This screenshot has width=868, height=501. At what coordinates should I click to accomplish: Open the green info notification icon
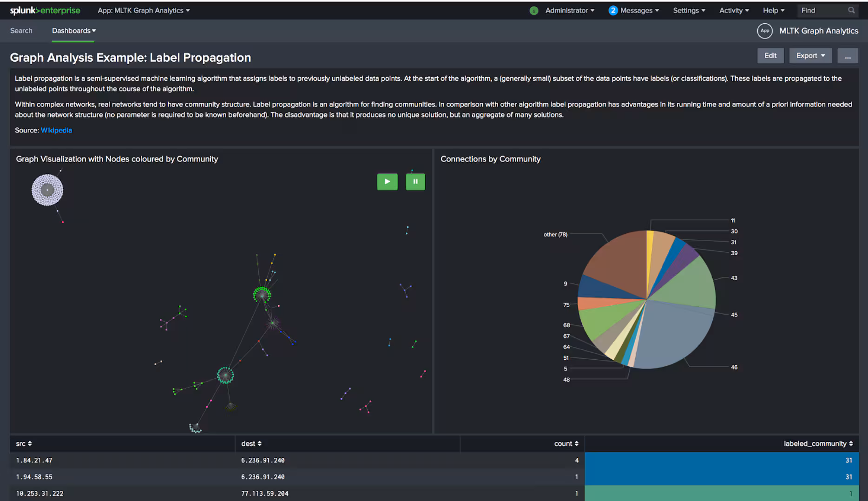533,10
